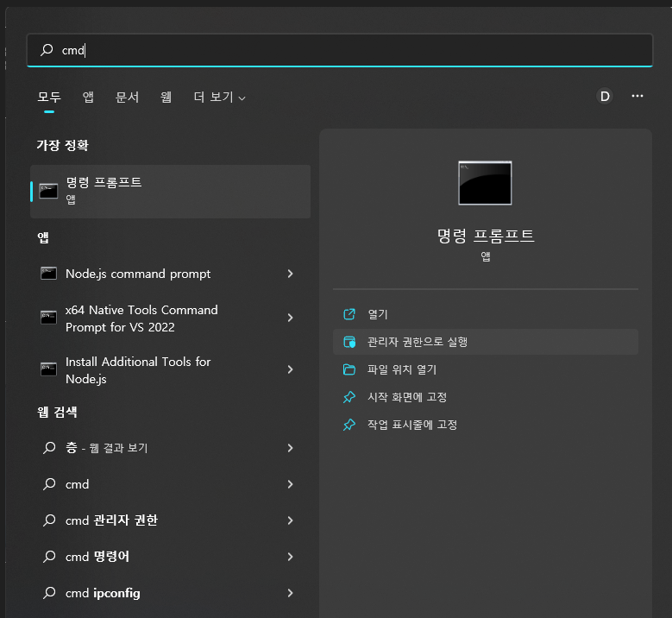
Task: Click the cmd search input field
Action: pyautogui.click(x=339, y=50)
